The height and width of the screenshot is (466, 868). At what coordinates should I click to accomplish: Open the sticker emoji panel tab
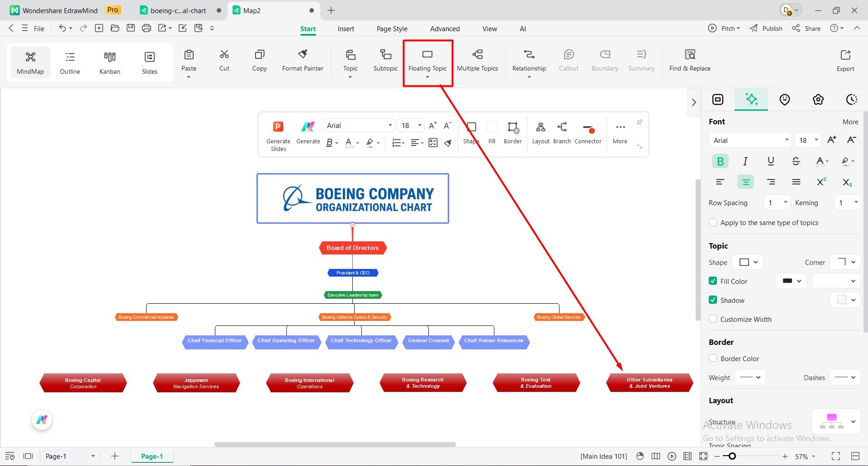pos(784,99)
